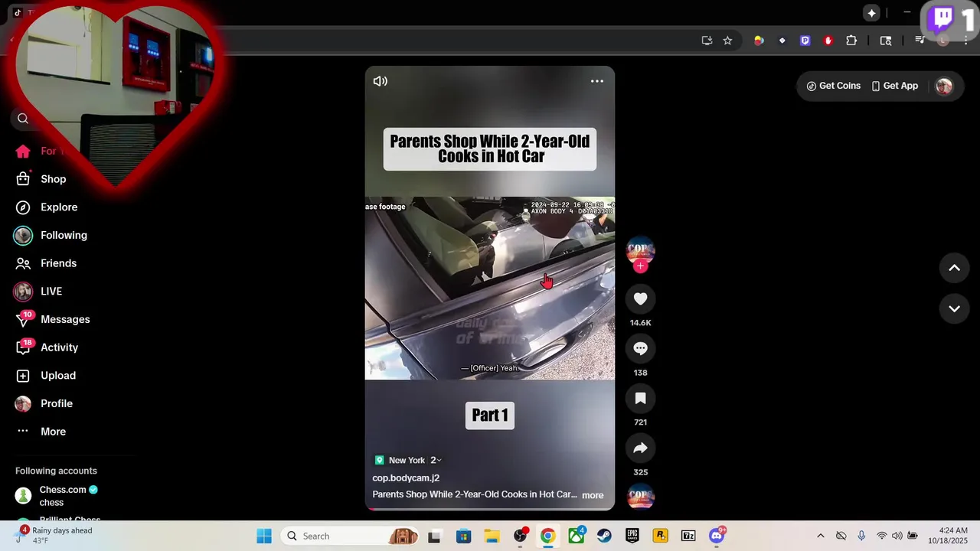
Task: Click Get Coins button
Action: [x=834, y=86]
